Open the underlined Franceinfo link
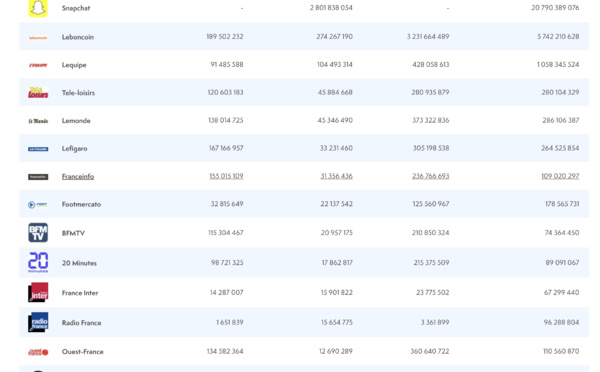600x372 pixels. coord(78,176)
